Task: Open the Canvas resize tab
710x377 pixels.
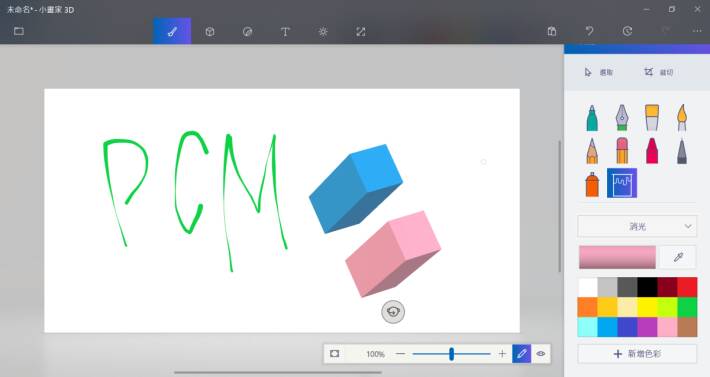Action: click(361, 32)
